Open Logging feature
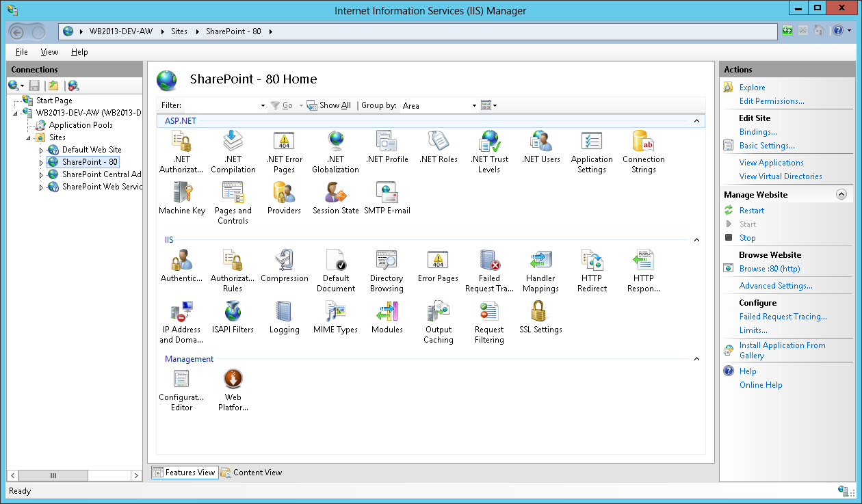 (284, 317)
